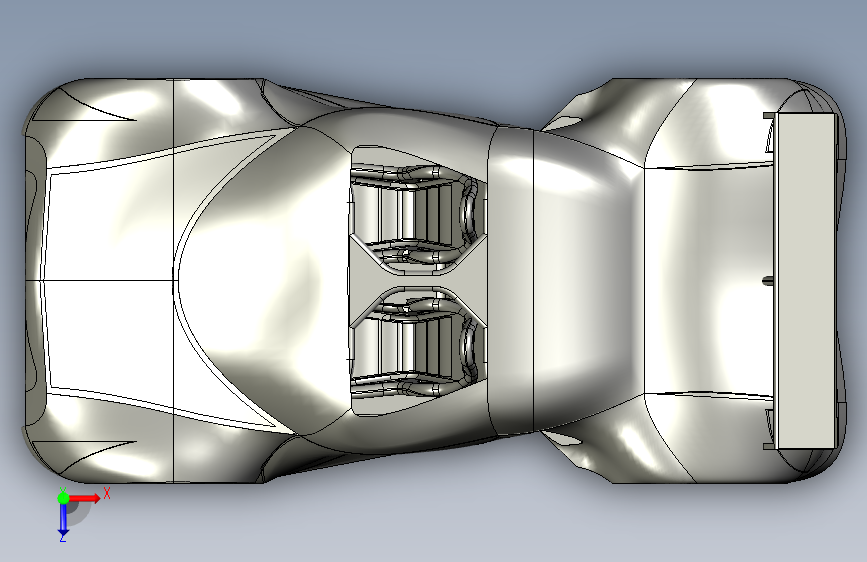867x562 pixels.
Task: Click the green Y axis dot on the triad
Action: click(x=63, y=498)
